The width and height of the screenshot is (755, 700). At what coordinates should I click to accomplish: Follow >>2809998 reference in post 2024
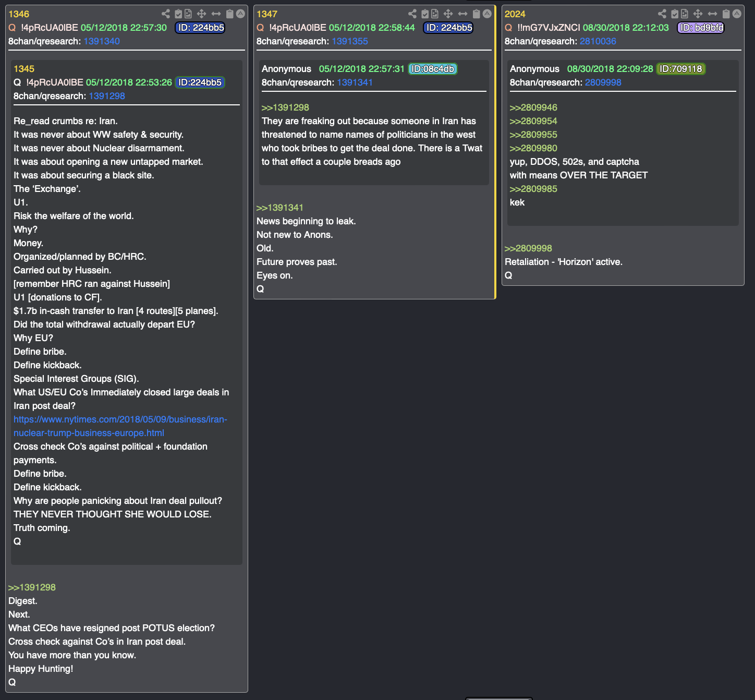point(528,248)
